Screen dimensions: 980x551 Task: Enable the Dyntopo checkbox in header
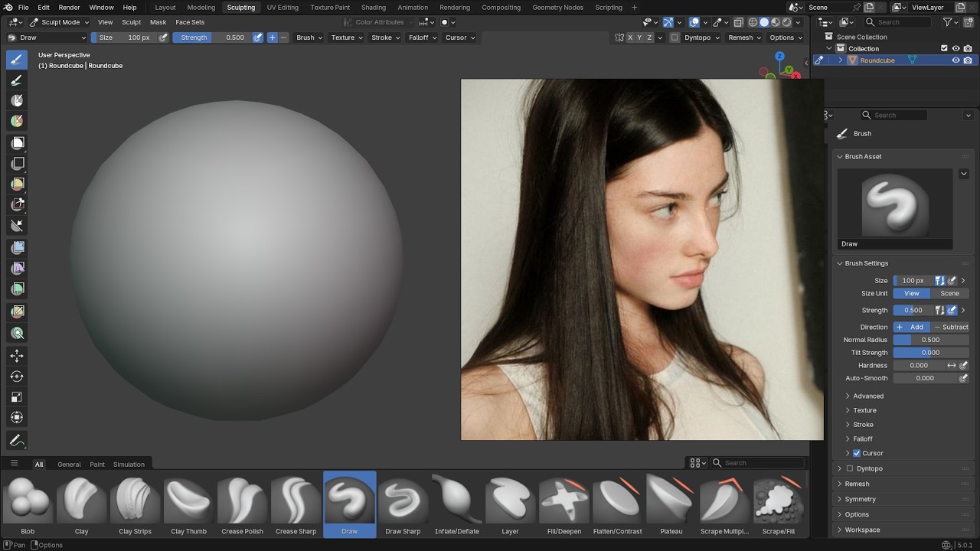[675, 37]
